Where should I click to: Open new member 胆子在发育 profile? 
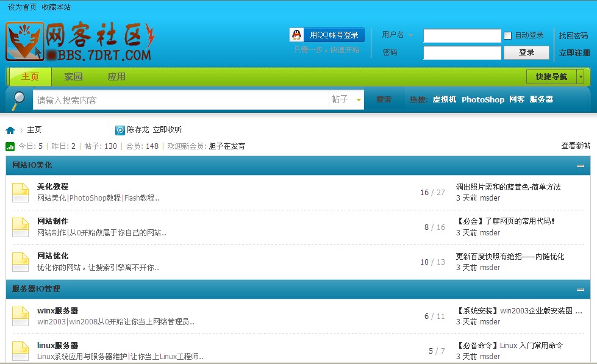click(227, 146)
